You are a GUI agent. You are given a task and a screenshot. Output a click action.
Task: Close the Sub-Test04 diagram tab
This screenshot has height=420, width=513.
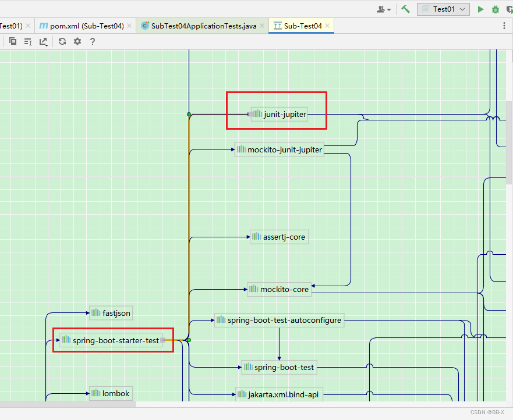point(327,26)
